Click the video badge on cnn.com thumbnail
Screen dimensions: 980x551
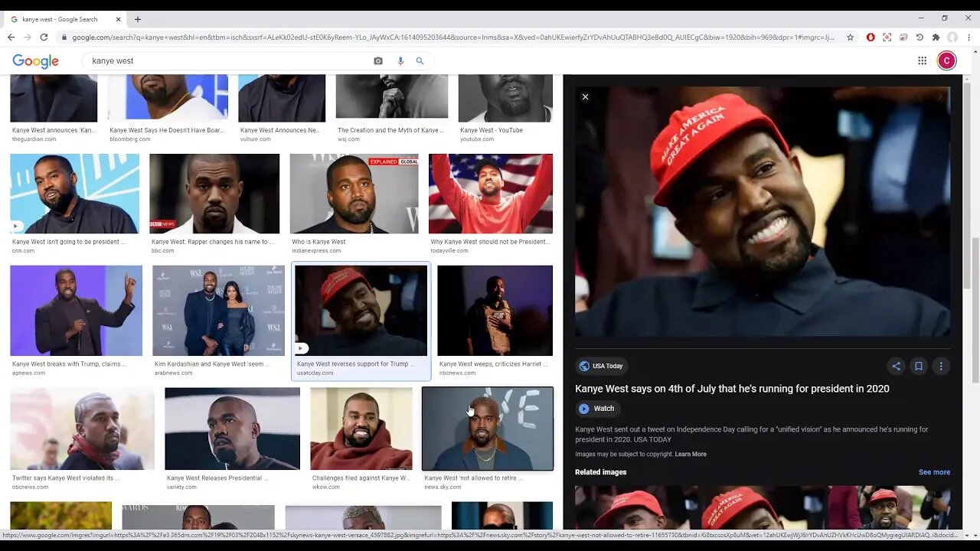(x=16, y=227)
